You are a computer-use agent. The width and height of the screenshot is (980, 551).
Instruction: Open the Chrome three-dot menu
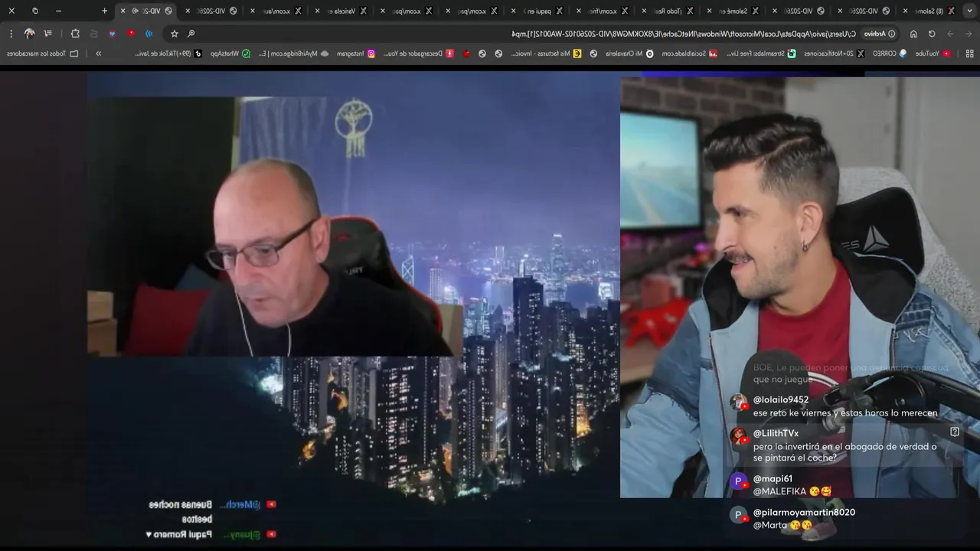[x=11, y=34]
